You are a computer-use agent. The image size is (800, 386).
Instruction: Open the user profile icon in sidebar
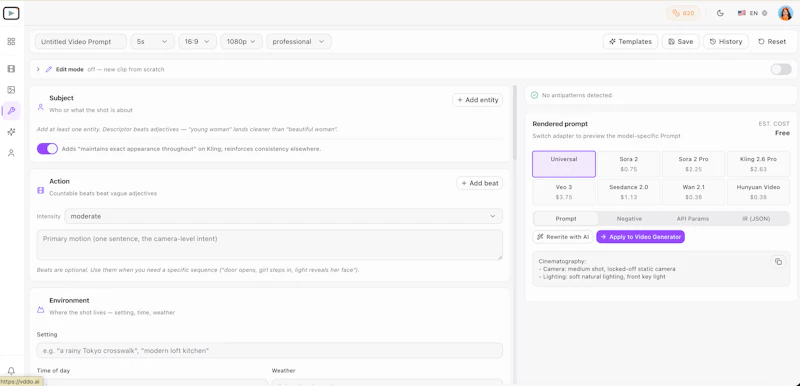point(11,153)
